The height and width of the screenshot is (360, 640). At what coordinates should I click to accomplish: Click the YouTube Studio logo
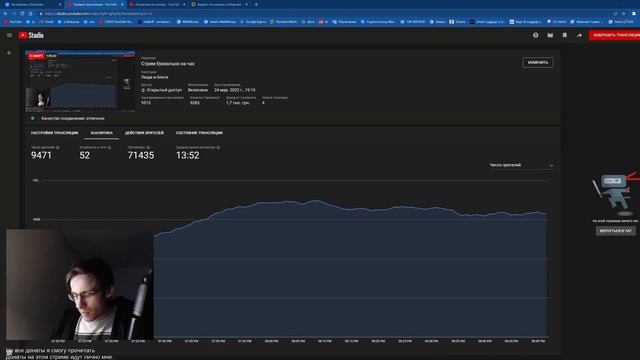pos(31,36)
